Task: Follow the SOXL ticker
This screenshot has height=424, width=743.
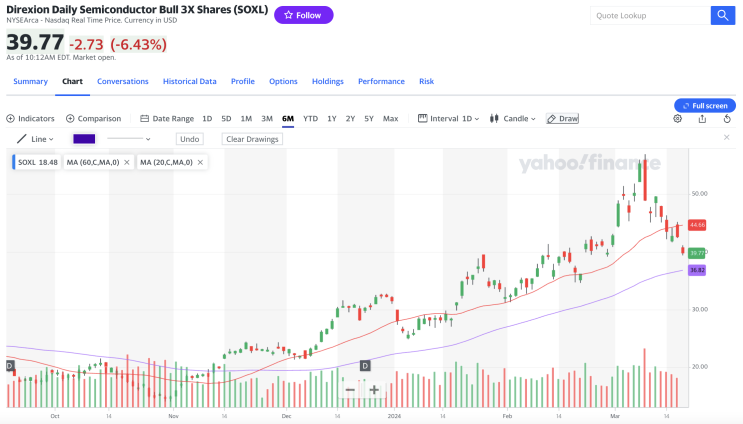Action: (303, 15)
